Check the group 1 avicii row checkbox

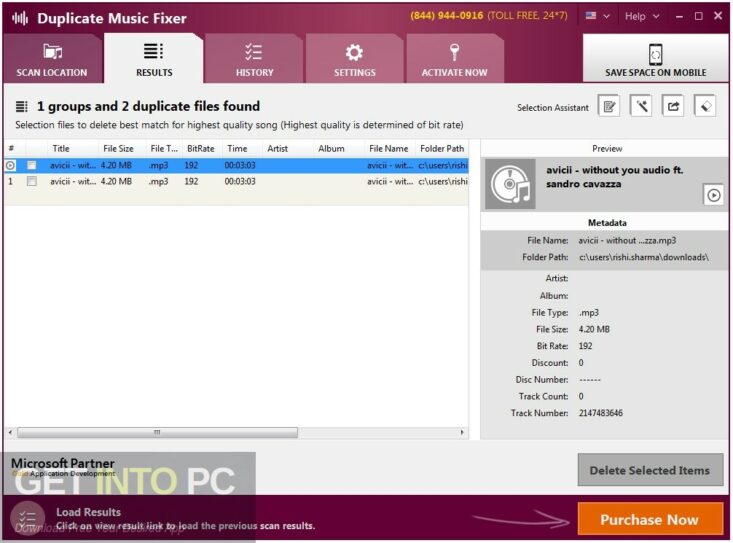click(32, 181)
